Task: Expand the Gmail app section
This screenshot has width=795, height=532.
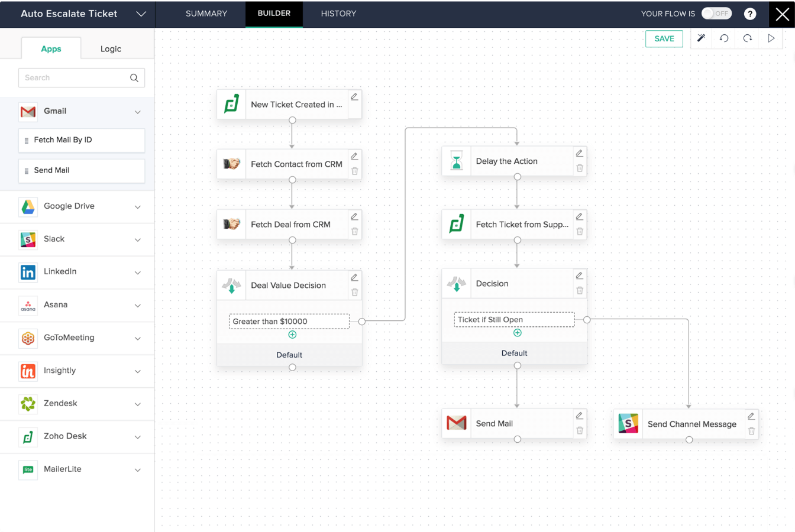Action: click(138, 112)
